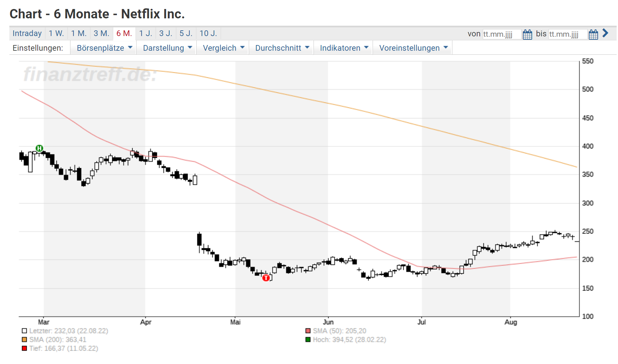Click the pink SMA (50) legend swatch
The height and width of the screenshot is (364, 618).
308,331
